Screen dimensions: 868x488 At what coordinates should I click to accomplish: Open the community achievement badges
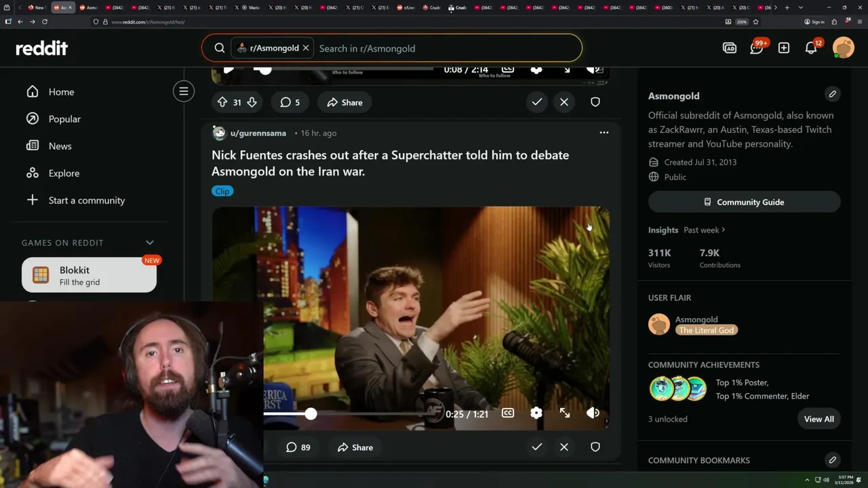click(x=678, y=389)
